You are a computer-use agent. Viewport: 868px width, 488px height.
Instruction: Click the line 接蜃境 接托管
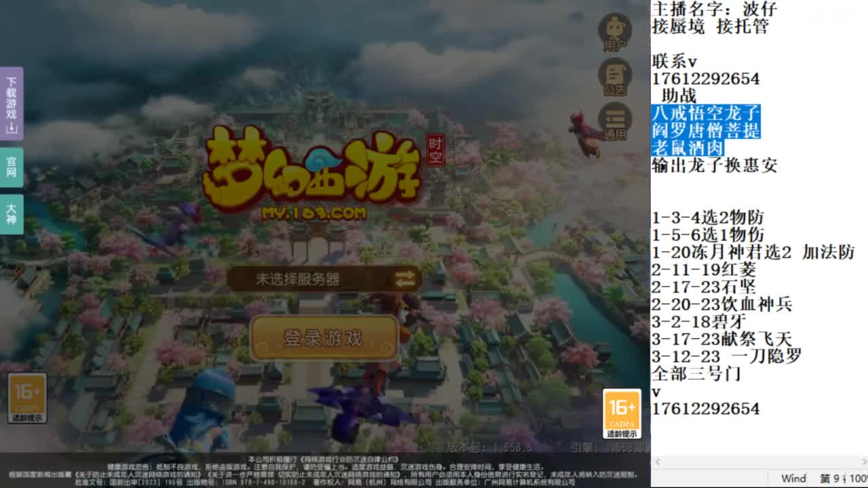point(710,26)
